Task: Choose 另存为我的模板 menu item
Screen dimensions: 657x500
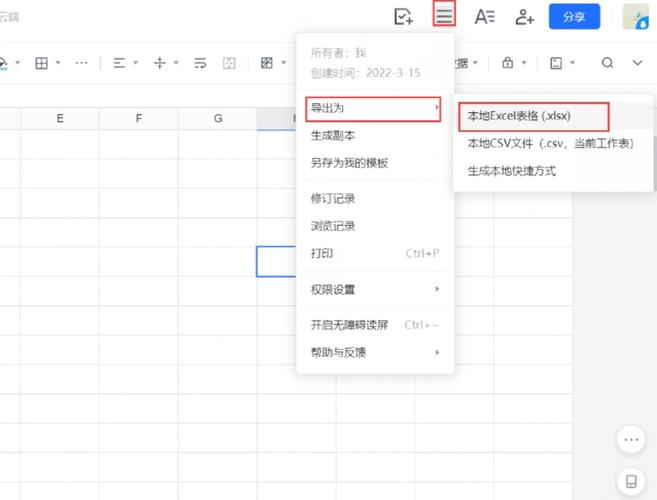Action: [x=375, y=163]
